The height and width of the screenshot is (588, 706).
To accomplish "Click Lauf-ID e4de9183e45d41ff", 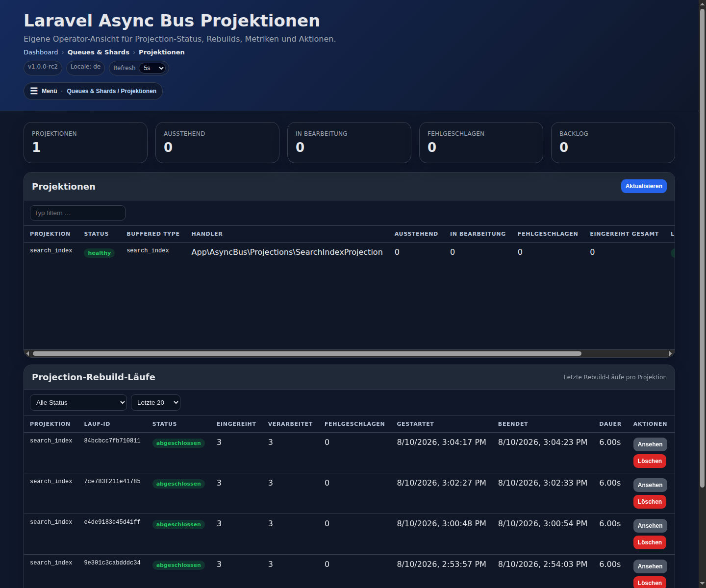I will pos(112,522).
